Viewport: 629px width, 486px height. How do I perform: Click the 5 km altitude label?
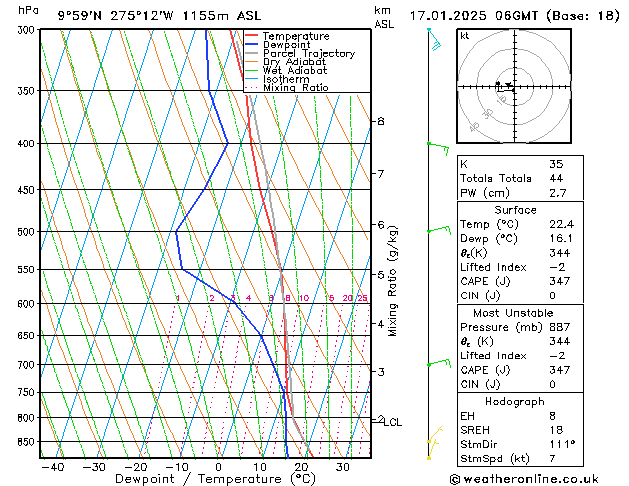click(381, 275)
